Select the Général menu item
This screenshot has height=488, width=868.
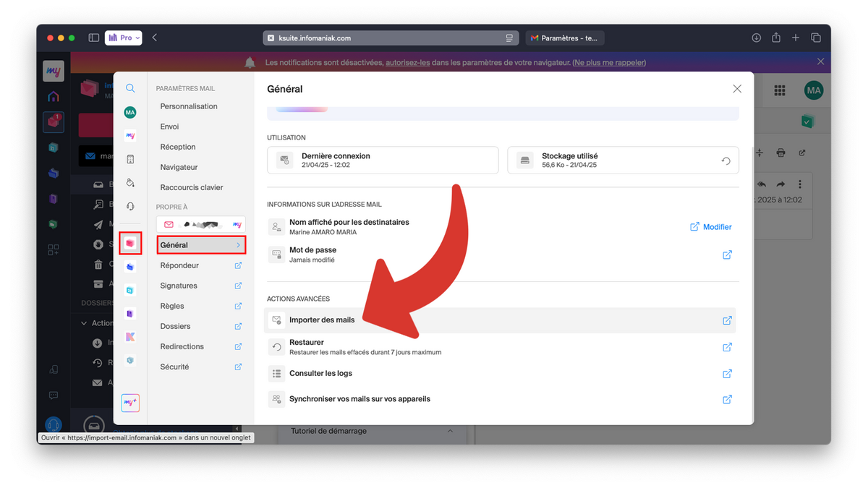pyautogui.click(x=201, y=245)
